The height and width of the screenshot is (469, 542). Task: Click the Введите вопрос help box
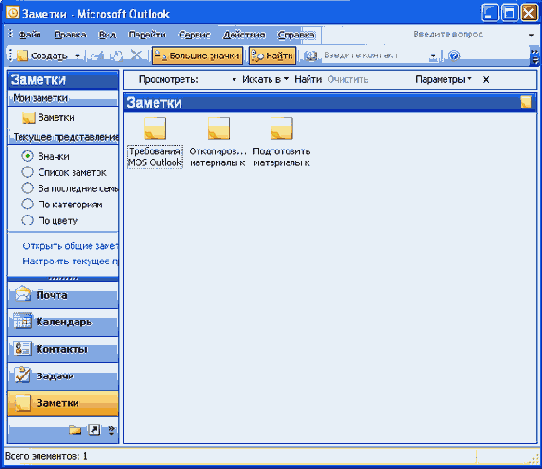tap(448, 34)
